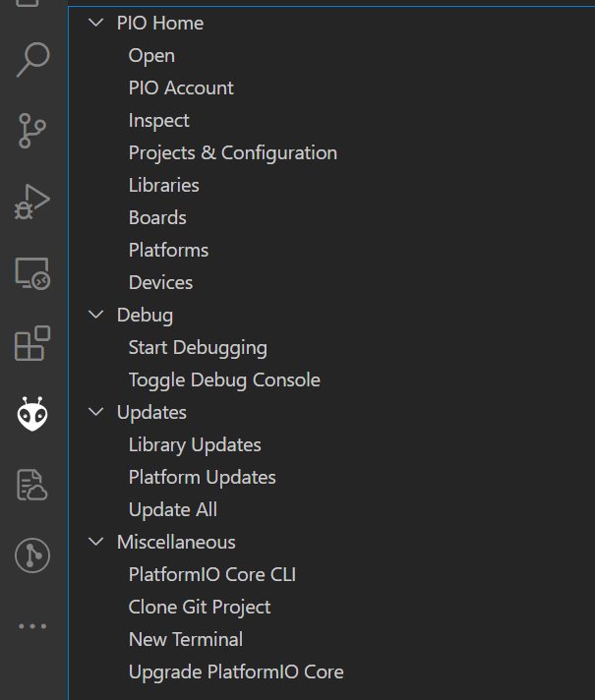Select the Debug heading label

145,316
